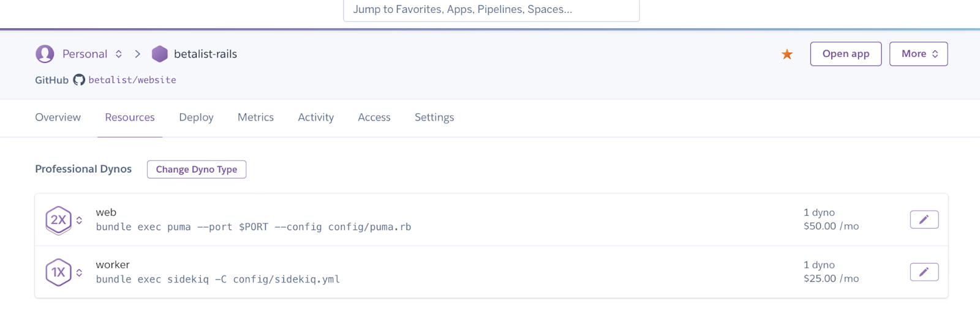Screen dimensions: 980x323
Task: Click the GitHub octocat icon
Action: click(x=79, y=80)
